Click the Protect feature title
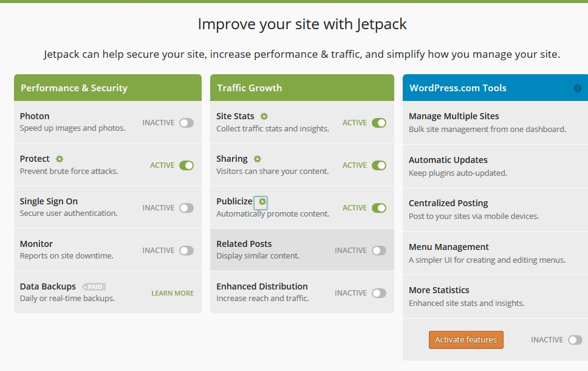Image resolution: width=588 pixels, height=371 pixels. coord(35,159)
